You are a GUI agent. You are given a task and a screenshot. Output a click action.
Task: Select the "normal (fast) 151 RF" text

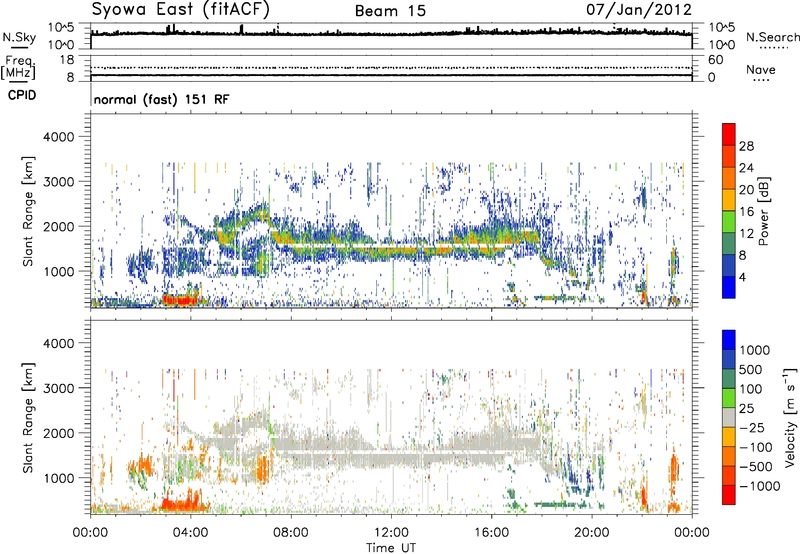point(161,99)
